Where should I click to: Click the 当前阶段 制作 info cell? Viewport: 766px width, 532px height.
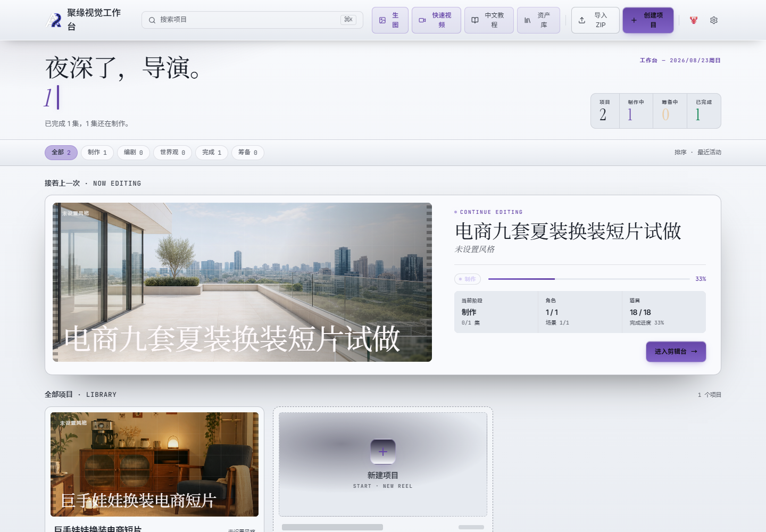[x=496, y=312]
